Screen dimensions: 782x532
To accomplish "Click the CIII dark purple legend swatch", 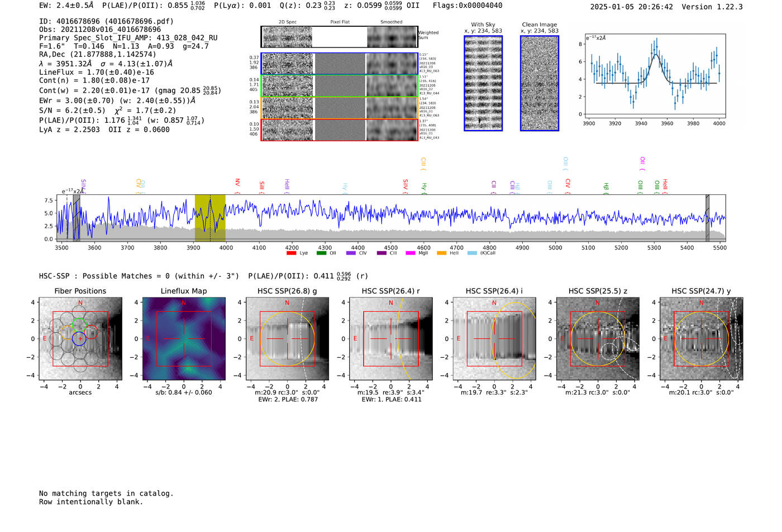I will [382, 253].
